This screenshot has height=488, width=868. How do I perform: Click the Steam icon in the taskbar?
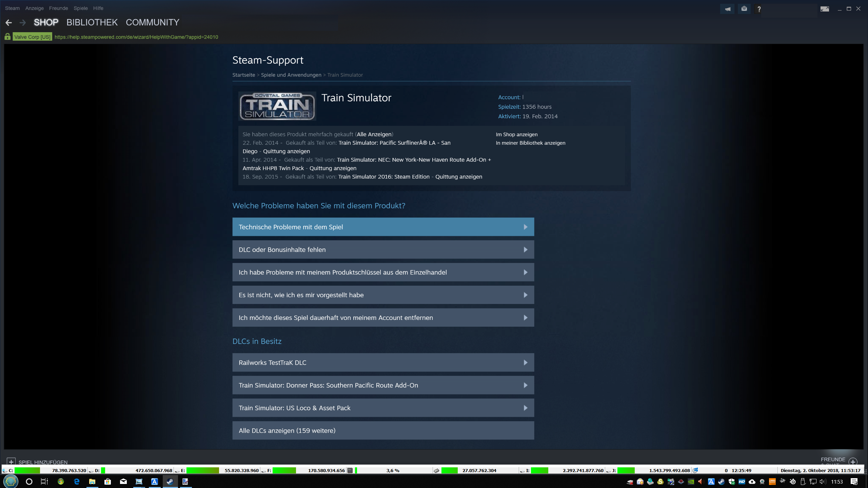pyautogui.click(x=170, y=482)
